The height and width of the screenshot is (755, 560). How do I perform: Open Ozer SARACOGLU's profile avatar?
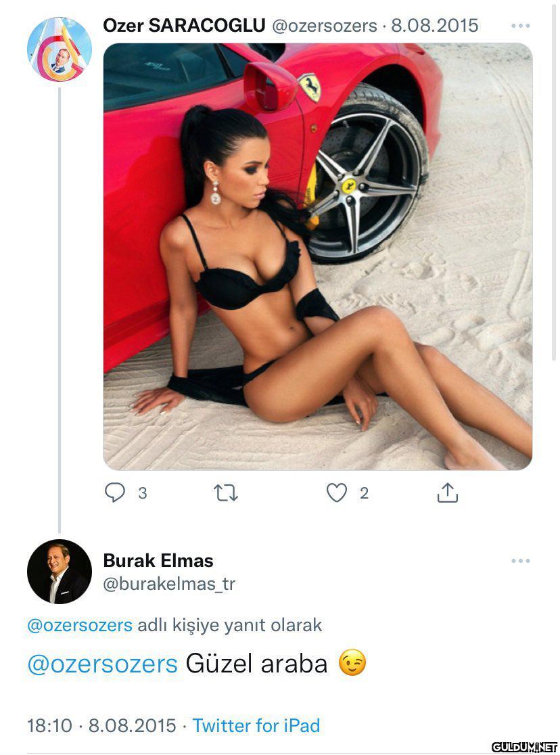point(60,49)
